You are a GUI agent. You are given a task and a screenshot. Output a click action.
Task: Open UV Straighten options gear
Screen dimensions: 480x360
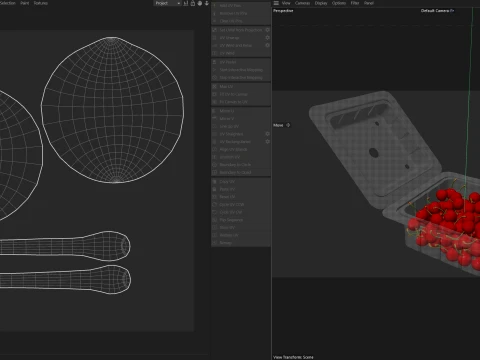click(267, 134)
